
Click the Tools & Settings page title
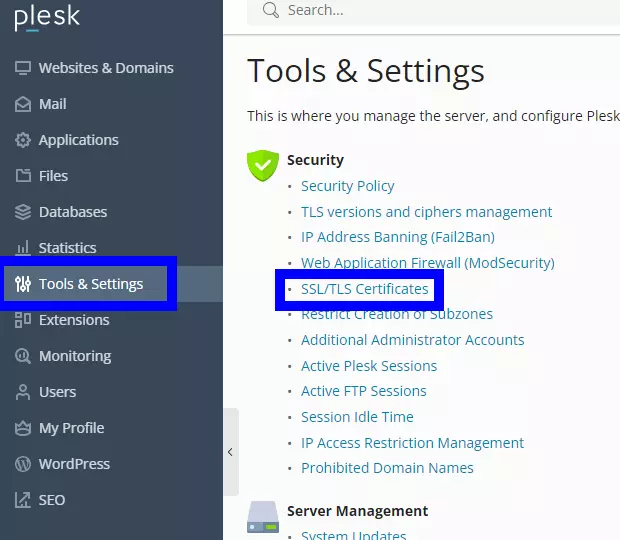366,72
